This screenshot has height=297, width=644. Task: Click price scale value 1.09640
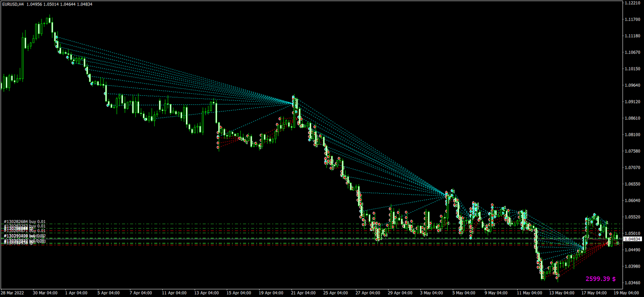(632, 85)
